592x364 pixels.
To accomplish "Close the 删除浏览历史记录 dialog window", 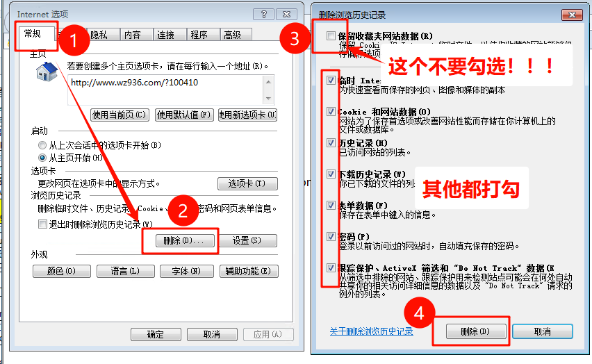I will (x=573, y=15).
